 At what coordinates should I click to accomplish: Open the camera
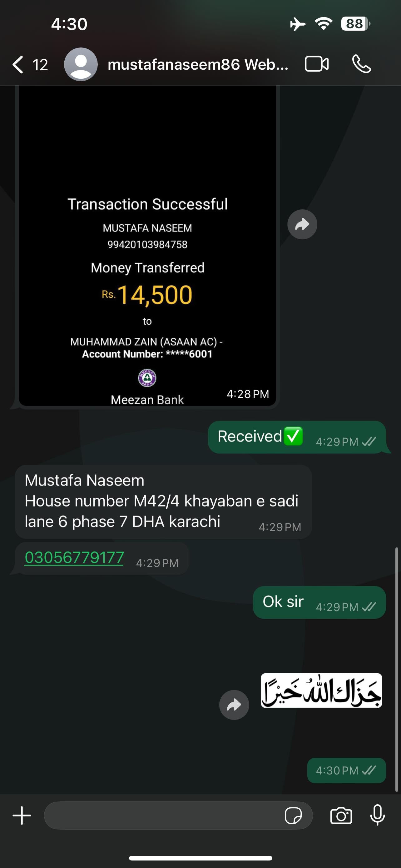(x=341, y=816)
